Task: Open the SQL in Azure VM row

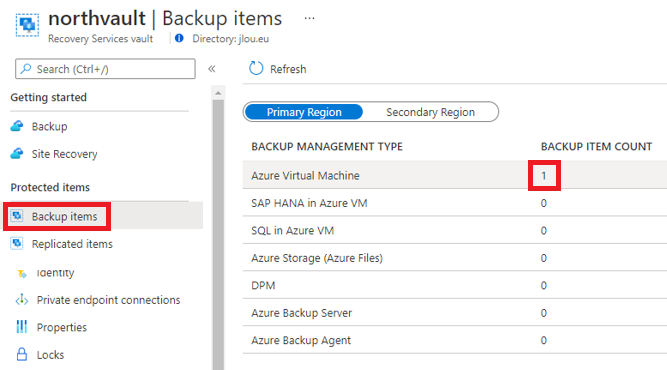Action: [455, 230]
